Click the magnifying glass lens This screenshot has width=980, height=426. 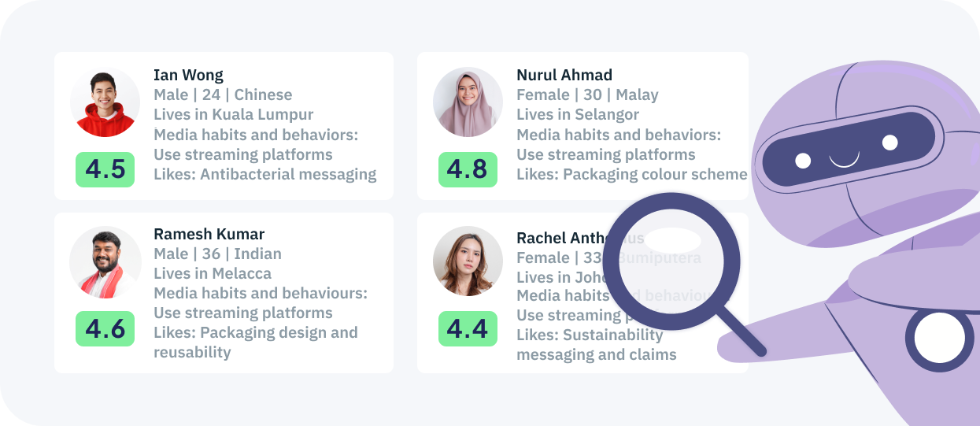click(x=677, y=261)
